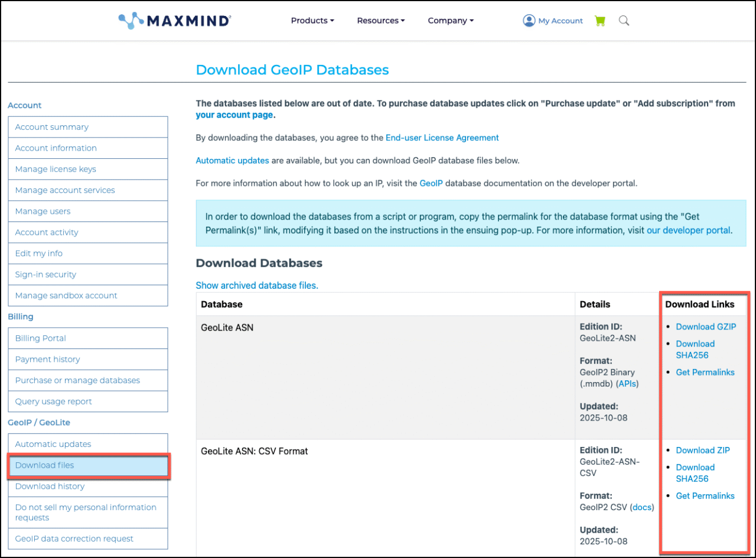
Task: Click the MaxMind logo
Action: pyautogui.click(x=174, y=19)
